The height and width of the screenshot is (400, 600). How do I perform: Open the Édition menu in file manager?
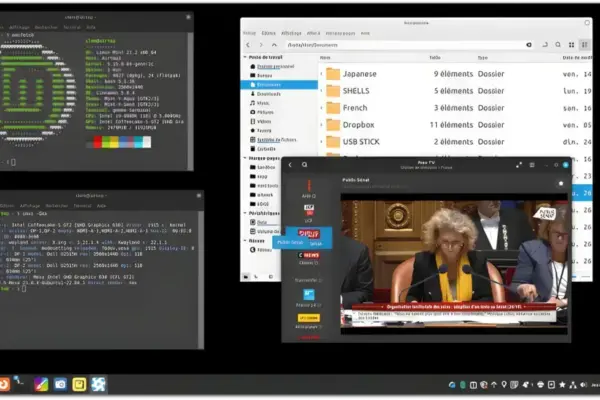click(x=268, y=33)
